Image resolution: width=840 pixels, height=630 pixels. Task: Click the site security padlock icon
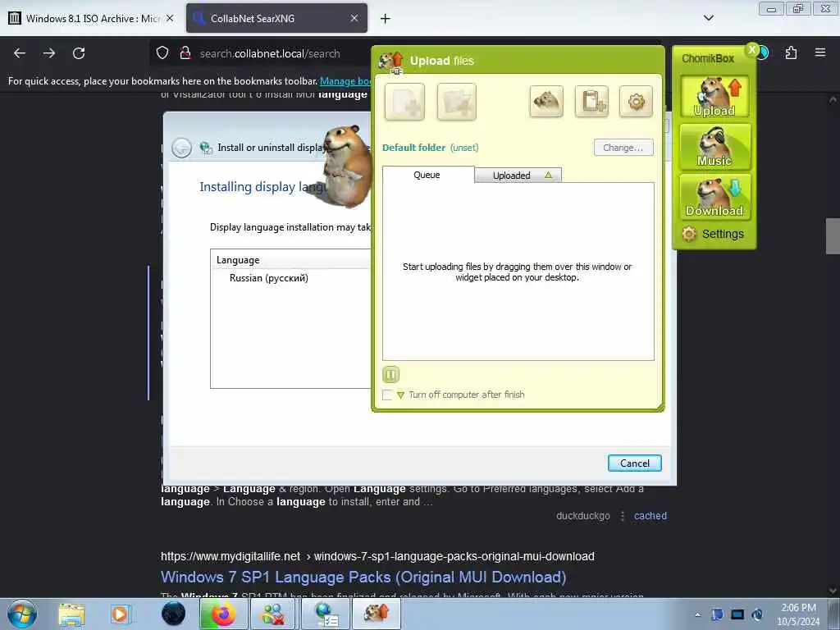pos(185,53)
